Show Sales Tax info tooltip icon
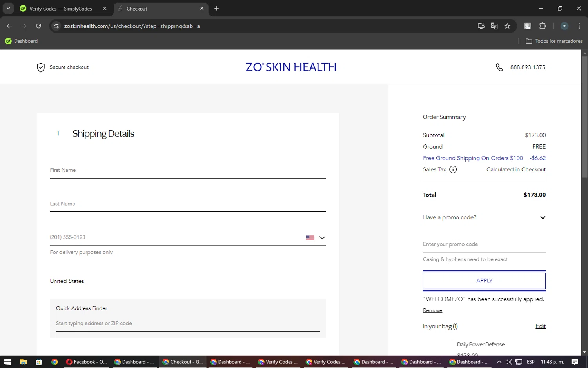The height and width of the screenshot is (368, 588). click(x=453, y=169)
